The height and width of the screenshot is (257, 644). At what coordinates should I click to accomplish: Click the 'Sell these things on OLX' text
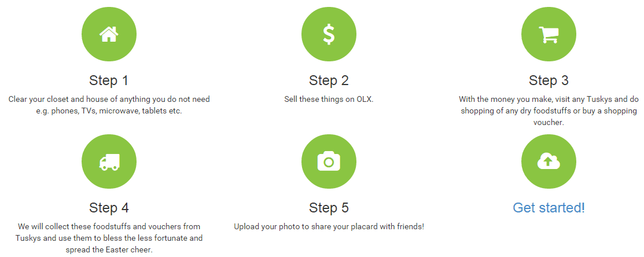pos(329,100)
